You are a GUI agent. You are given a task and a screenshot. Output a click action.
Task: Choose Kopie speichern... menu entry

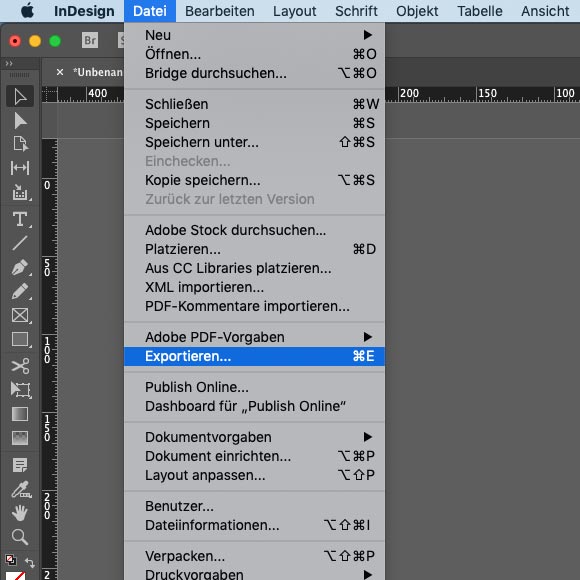coord(254,180)
